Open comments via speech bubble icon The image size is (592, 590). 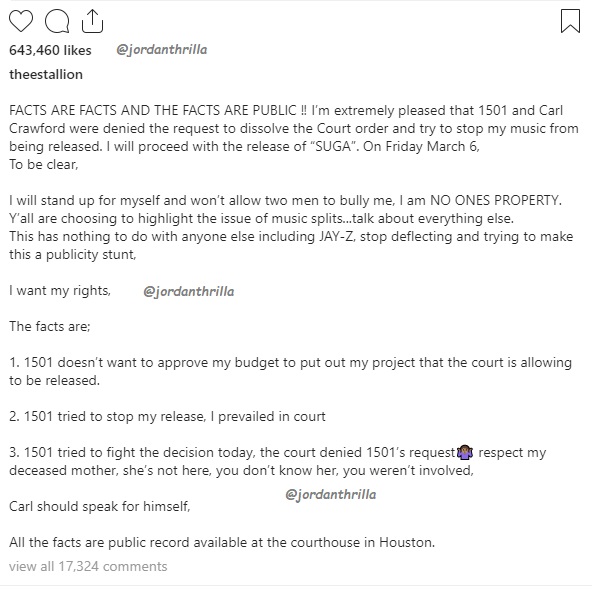tap(57, 21)
